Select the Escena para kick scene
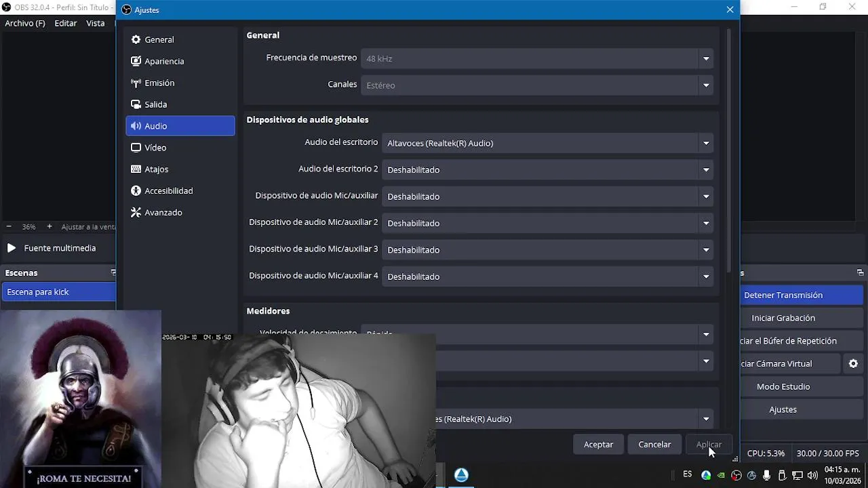The image size is (868, 488). 60,292
